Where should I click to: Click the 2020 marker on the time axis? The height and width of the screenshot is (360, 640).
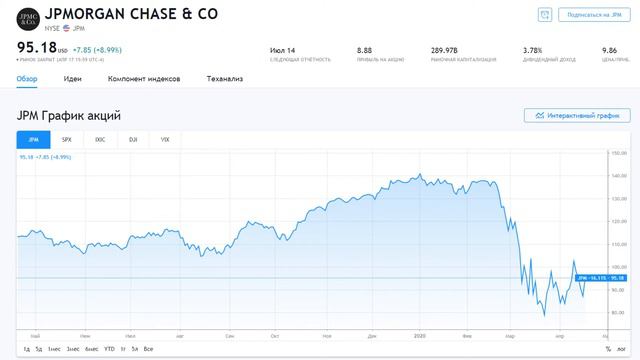[420, 336]
